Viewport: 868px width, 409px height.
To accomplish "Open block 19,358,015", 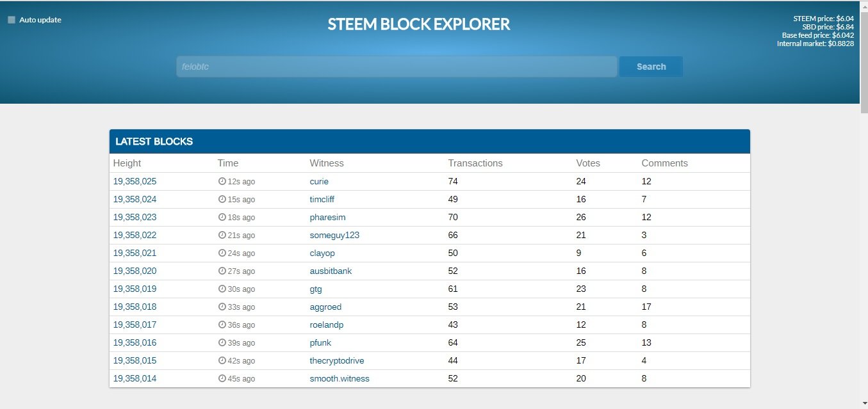I will [135, 360].
